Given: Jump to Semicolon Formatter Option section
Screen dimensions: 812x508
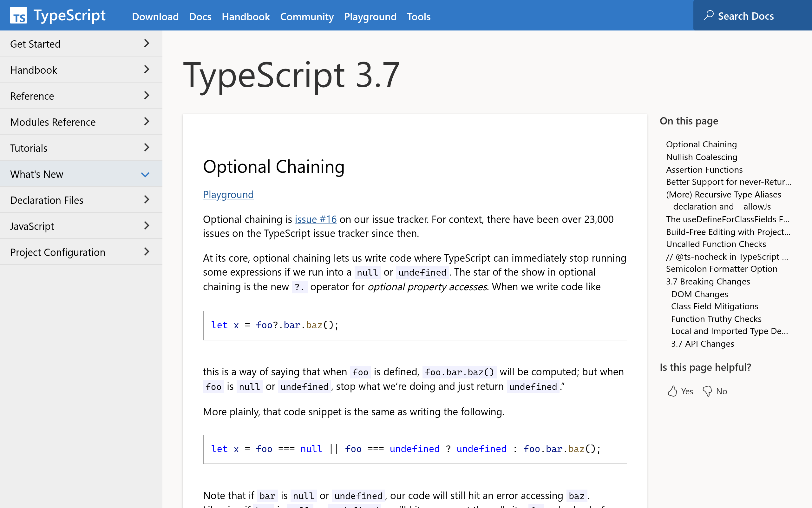Looking at the screenshot, I should tap(722, 269).
